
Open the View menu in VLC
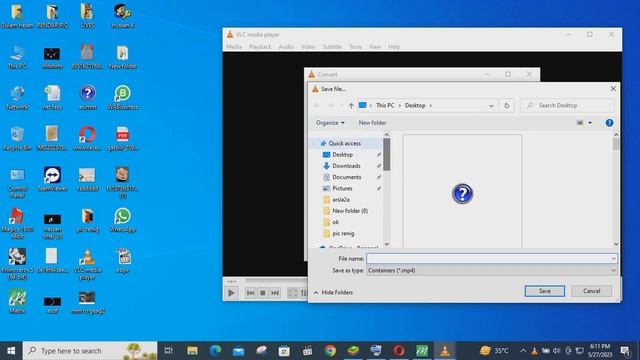(x=375, y=47)
